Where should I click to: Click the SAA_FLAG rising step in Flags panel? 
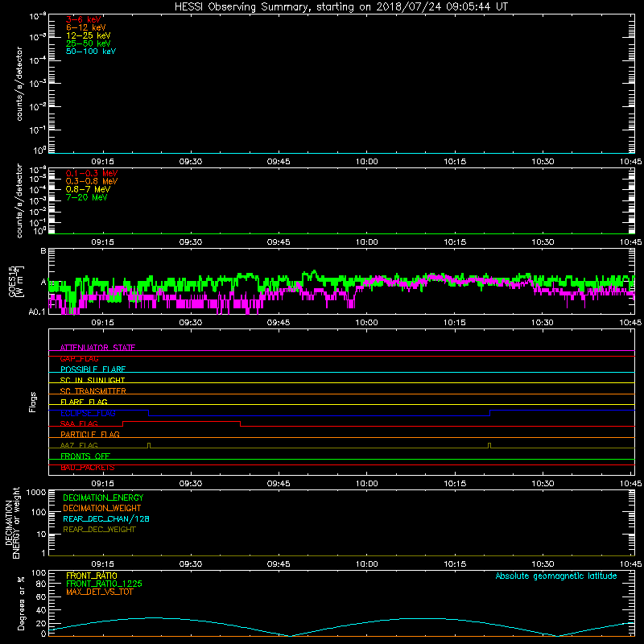[123, 424]
